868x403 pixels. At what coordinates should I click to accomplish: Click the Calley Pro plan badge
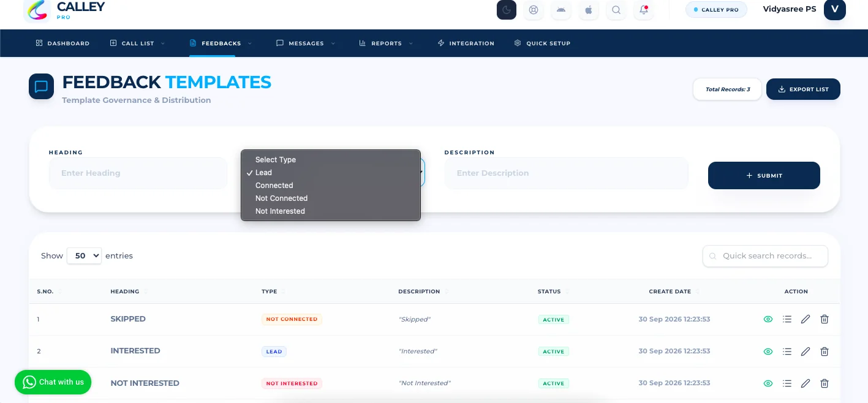coord(716,10)
